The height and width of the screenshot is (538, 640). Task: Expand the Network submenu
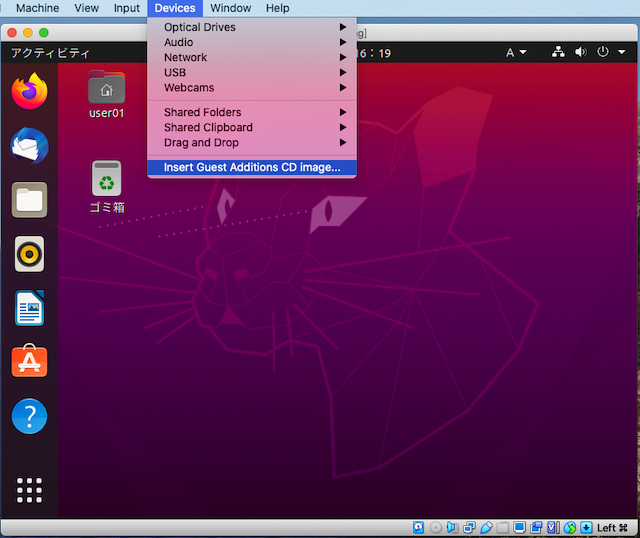point(252,57)
